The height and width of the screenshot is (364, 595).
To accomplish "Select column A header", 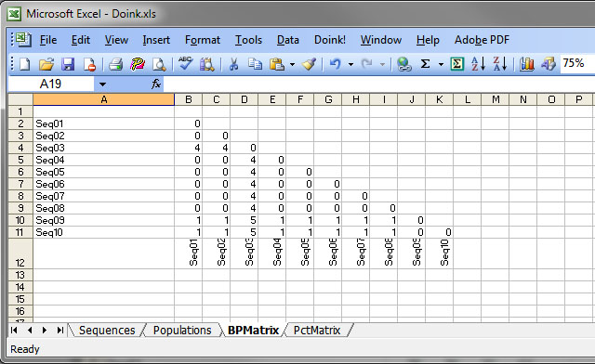I will (x=103, y=99).
